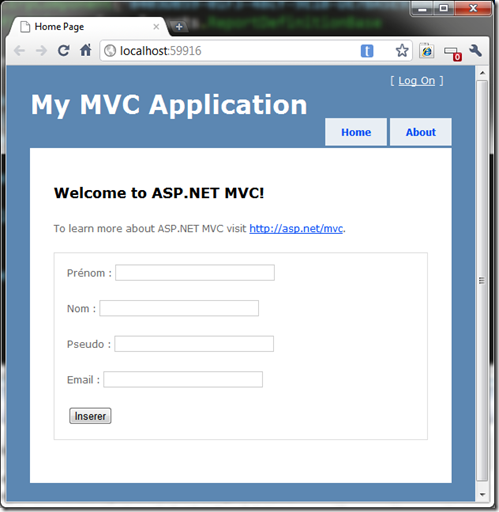
Task: Click the 'Welcome to ASP.NET MVC!' heading
Action: 159,193
